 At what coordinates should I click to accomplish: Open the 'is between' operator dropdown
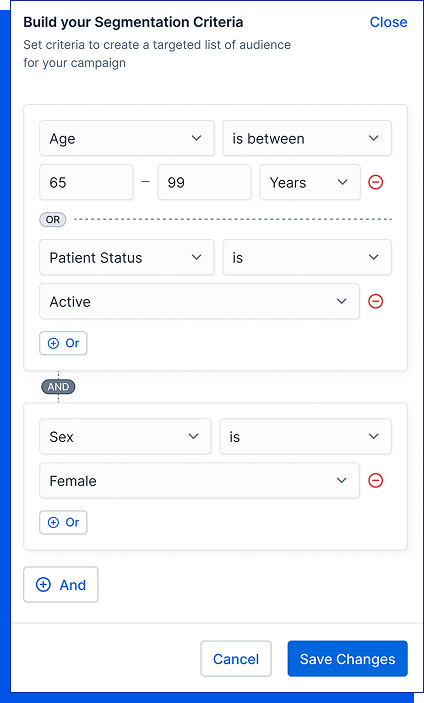tap(307, 138)
